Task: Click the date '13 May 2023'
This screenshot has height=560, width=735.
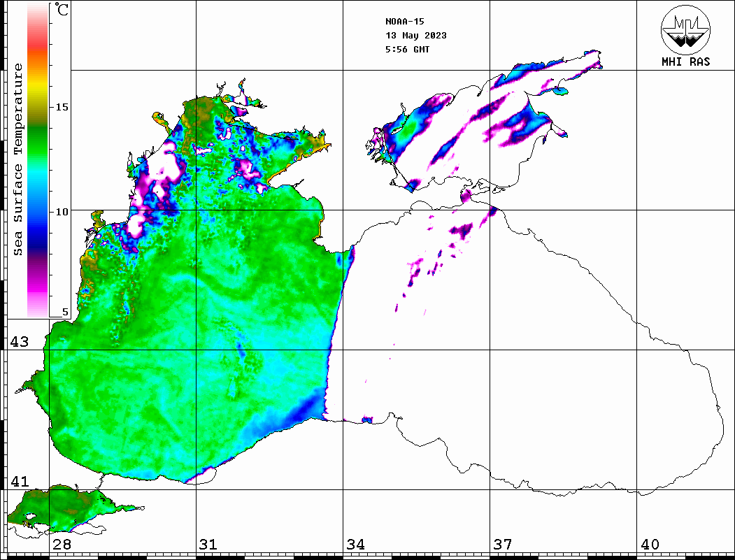Action: [x=416, y=36]
